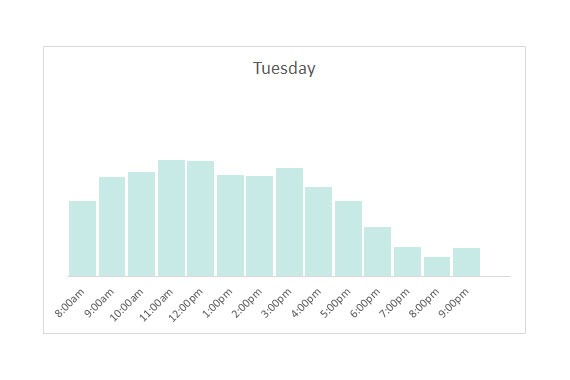This screenshot has width=570, height=380.
Task: Select the 3:00pm bar
Action: (x=289, y=222)
